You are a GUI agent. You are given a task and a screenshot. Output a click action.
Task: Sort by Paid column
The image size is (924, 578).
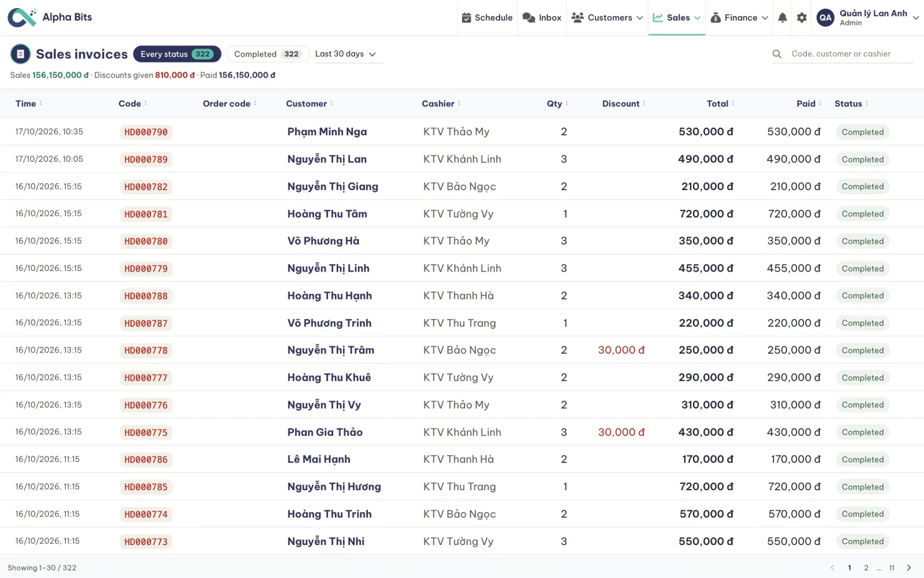809,103
